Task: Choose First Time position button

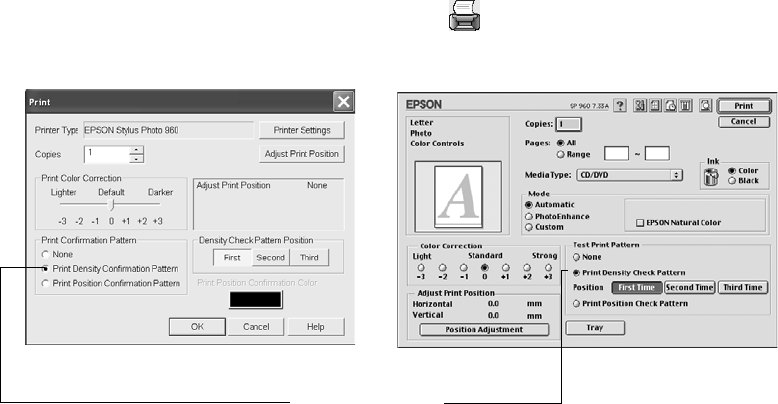Action: (x=637, y=287)
